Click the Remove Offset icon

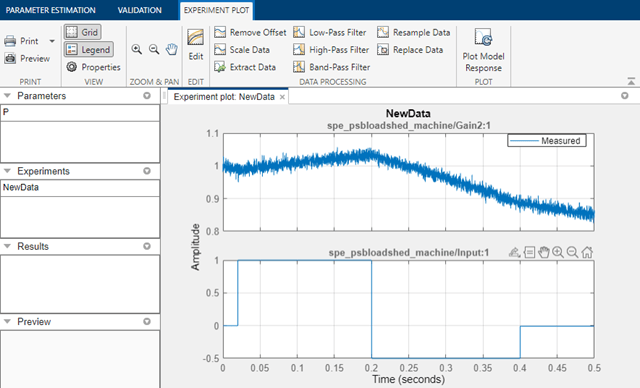pyautogui.click(x=220, y=32)
